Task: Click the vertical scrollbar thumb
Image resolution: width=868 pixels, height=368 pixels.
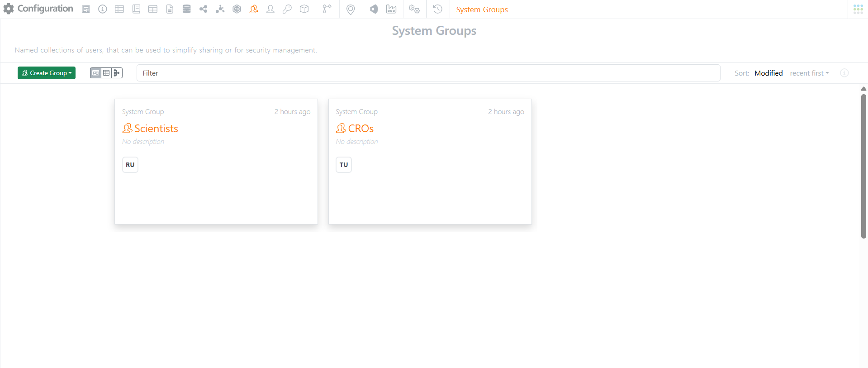Action: point(863,166)
